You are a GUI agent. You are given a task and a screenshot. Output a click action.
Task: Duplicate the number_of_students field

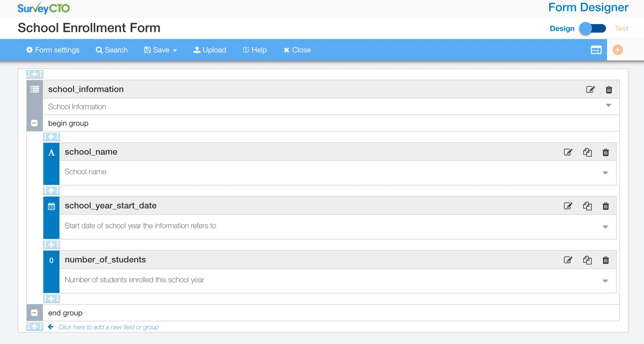point(587,260)
